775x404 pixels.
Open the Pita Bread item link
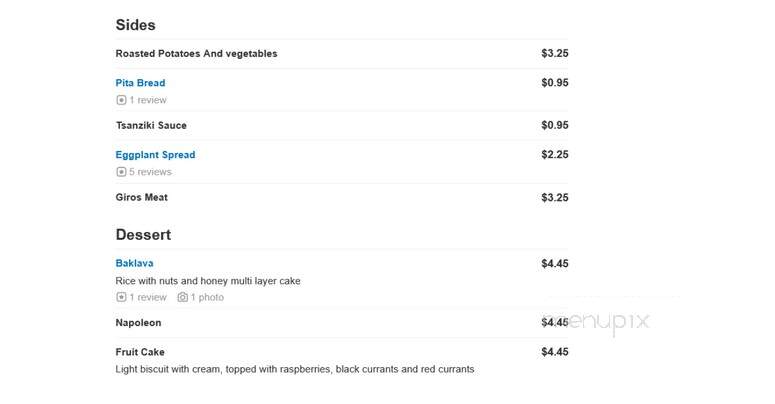tap(140, 83)
